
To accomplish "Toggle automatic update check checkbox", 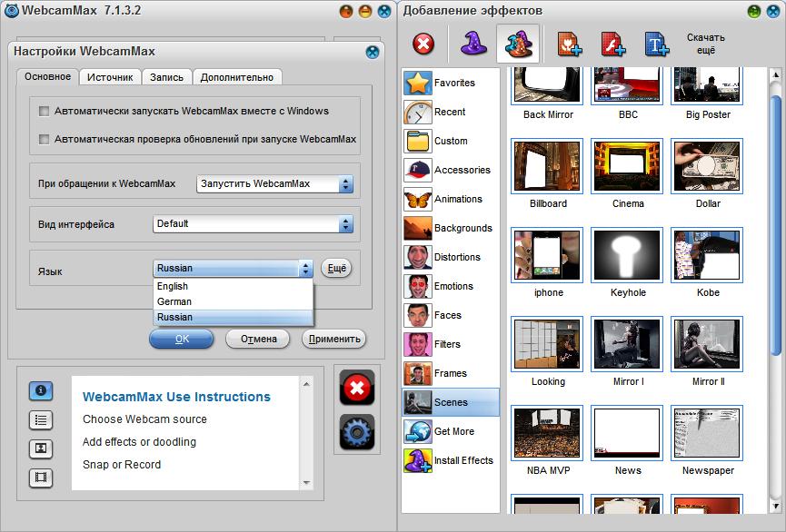I will coord(45,139).
